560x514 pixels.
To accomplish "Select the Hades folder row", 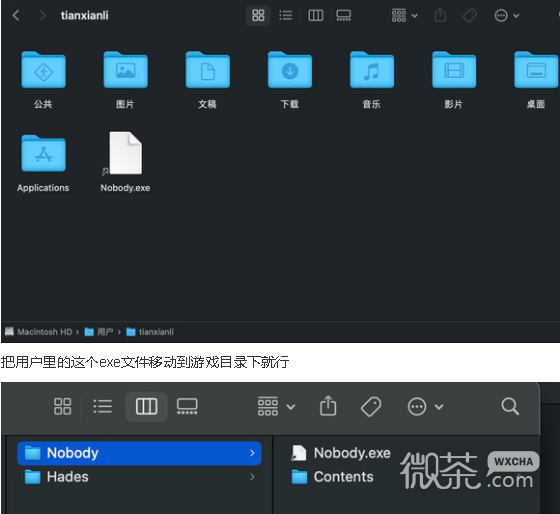I will tap(139, 477).
